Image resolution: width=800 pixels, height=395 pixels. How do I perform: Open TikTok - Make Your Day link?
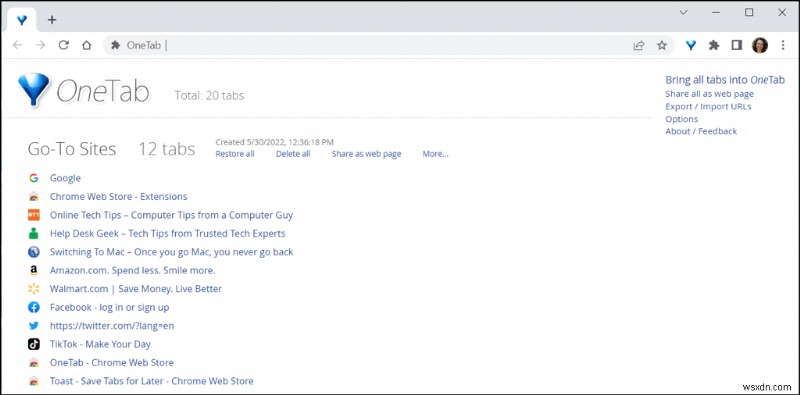click(x=100, y=344)
